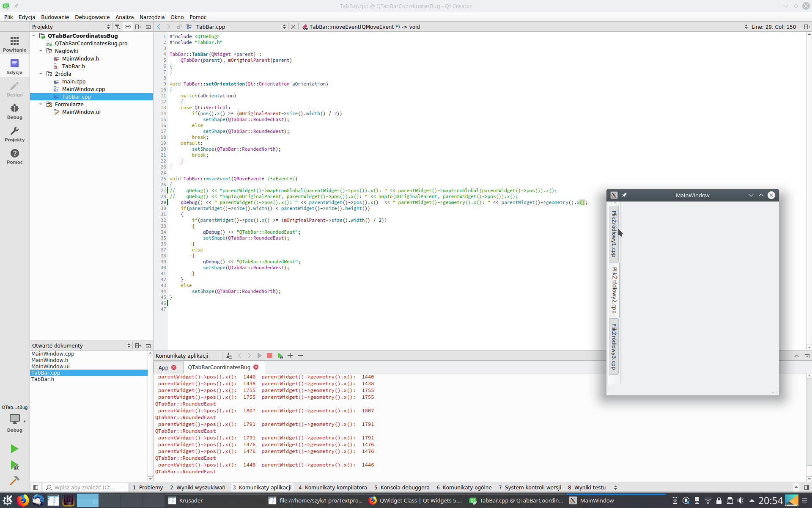Collapse the Nagłówki tree folder
The width and height of the screenshot is (812, 508).
click(x=41, y=51)
